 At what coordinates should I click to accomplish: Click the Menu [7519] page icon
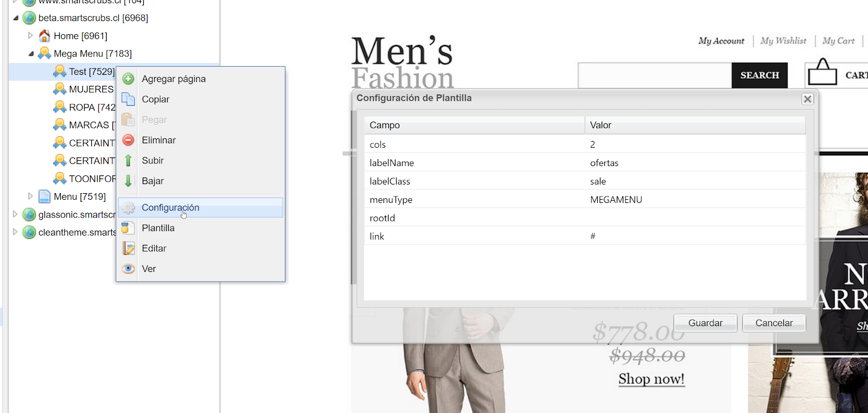pyautogui.click(x=44, y=196)
